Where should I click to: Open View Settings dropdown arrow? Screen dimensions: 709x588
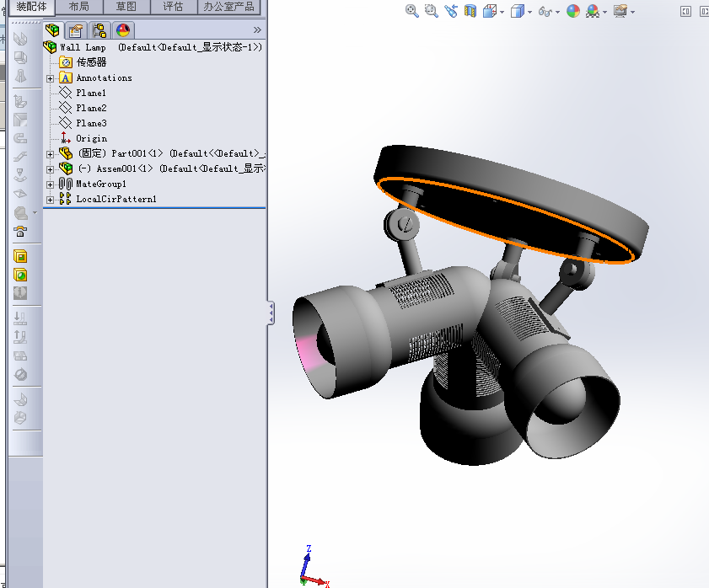[x=632, y=12]
